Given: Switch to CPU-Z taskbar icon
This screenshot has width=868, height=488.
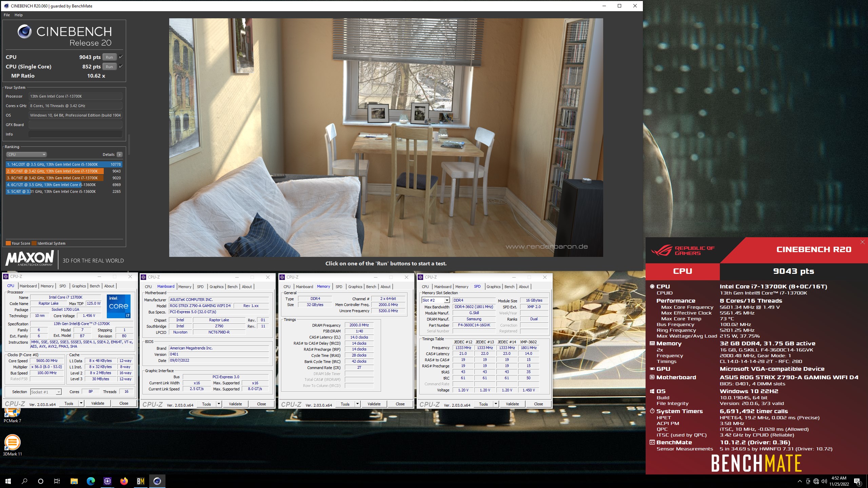Looking at the screenshot, I should pyautogui.click(x=107, y=481).
